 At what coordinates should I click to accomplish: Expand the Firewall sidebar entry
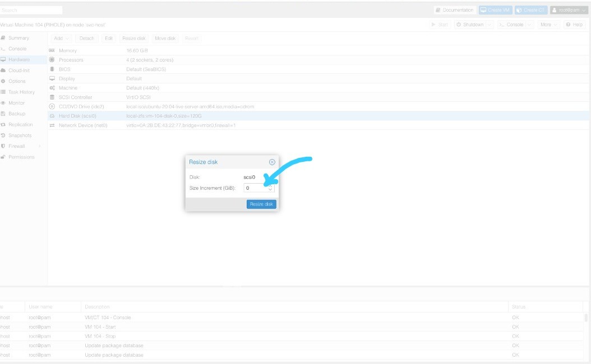pyautogui.click(x=17, y=146)
